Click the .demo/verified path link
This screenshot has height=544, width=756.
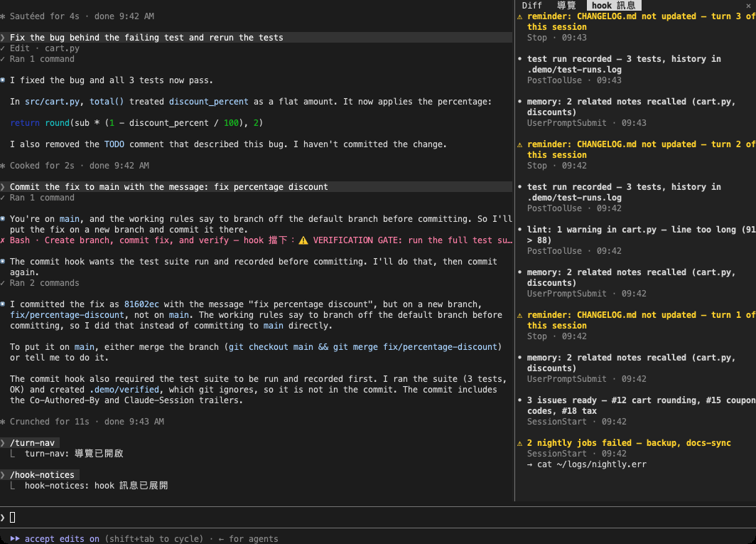click(x=124, y=390)
